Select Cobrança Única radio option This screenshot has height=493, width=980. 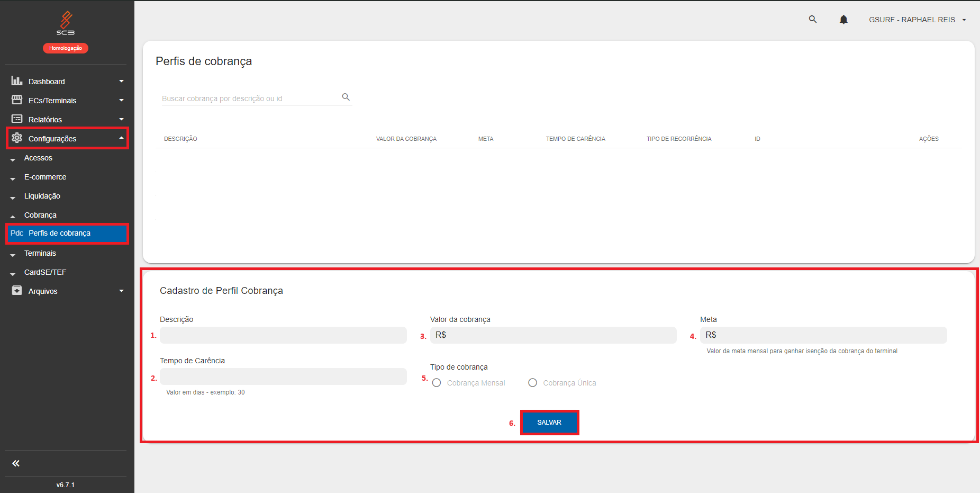[x=533, y=383]
